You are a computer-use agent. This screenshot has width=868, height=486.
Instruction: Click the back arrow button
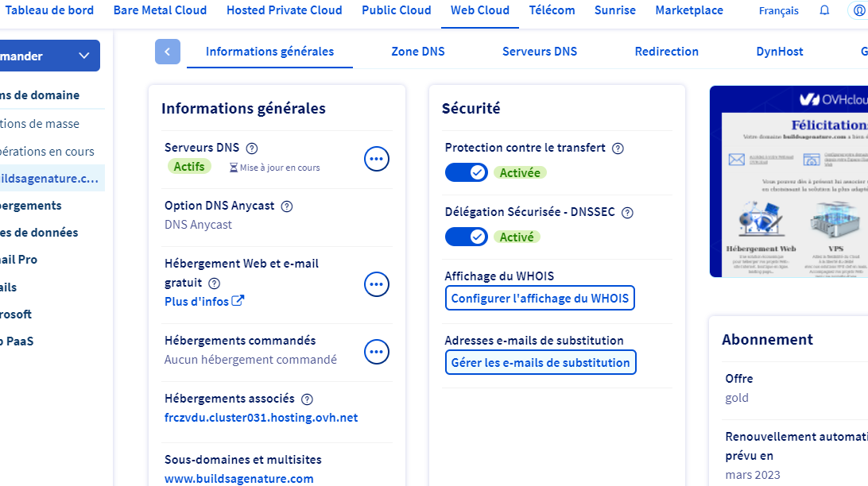[x=168, y=52]
